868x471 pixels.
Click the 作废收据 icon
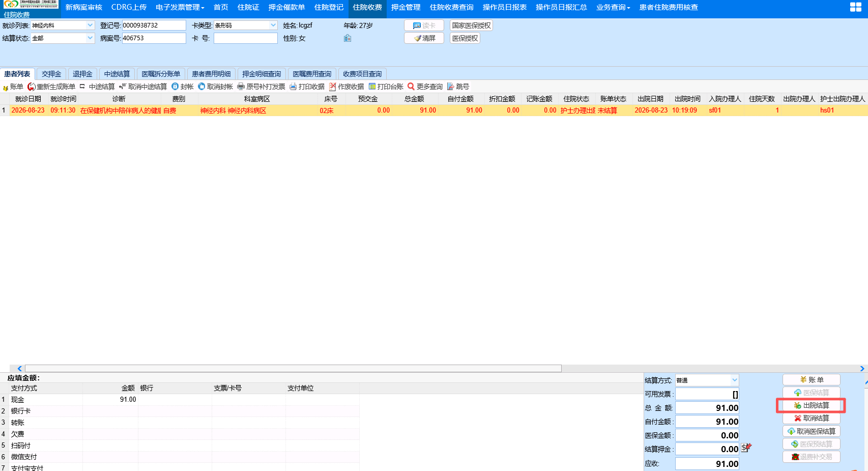click(333, 87)
